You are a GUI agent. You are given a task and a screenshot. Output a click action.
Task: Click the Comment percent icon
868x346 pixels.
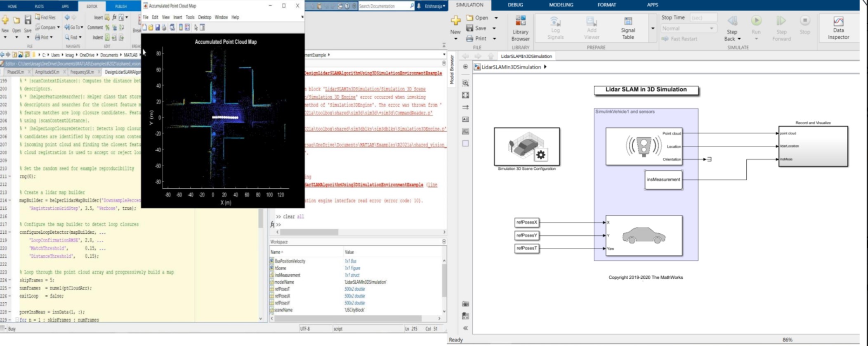click(107, 27)
